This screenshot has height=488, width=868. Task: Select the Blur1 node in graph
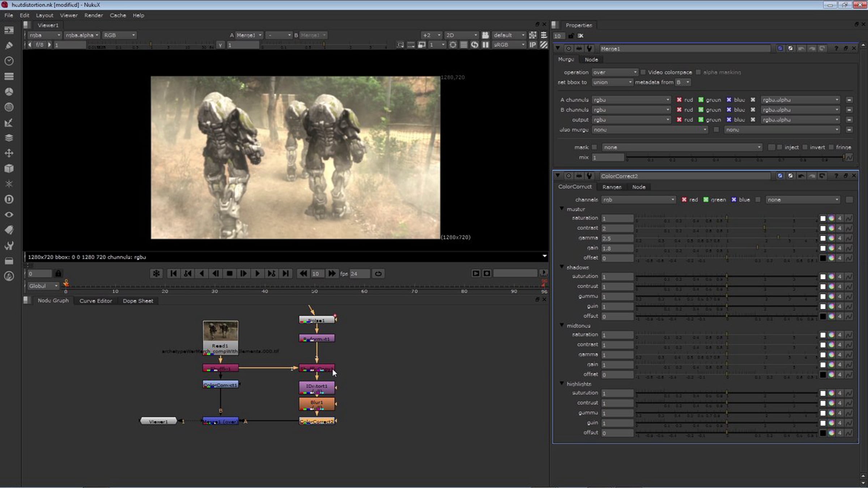coord(316,404)
